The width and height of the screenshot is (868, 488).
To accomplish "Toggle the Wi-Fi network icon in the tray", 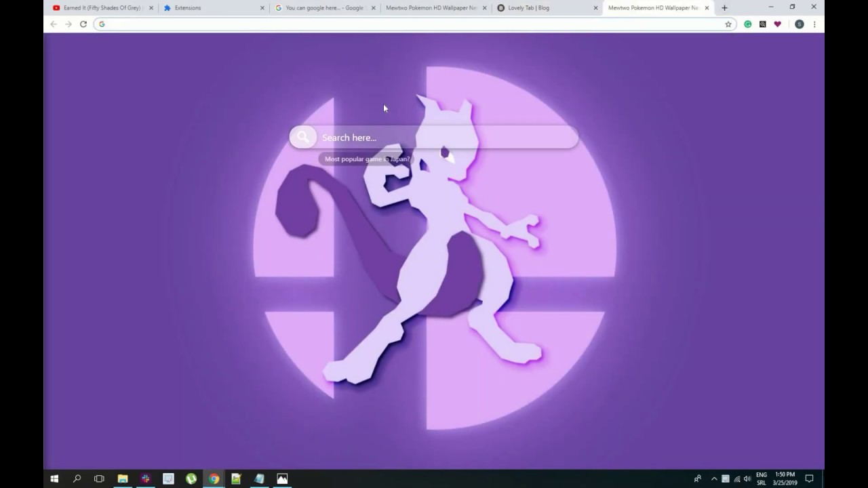I will click(x=736, y=479).
